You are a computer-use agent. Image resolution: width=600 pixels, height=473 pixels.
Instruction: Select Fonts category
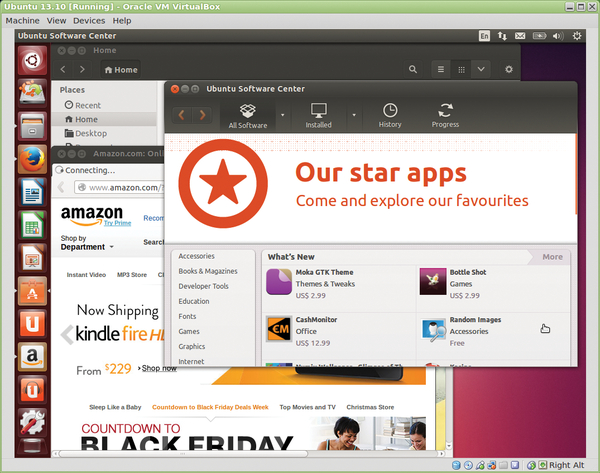click(187, 316)
